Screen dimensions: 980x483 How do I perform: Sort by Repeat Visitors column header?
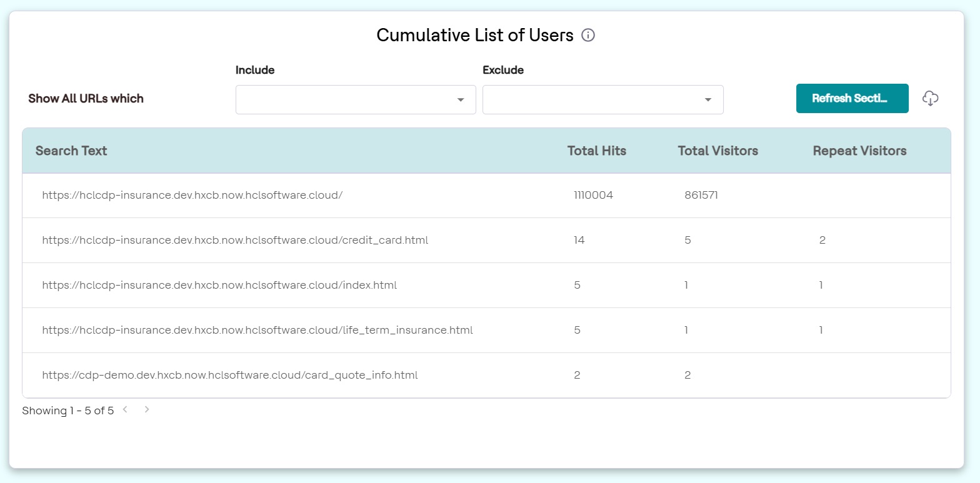pyautogui.click(x=859, y=151)
